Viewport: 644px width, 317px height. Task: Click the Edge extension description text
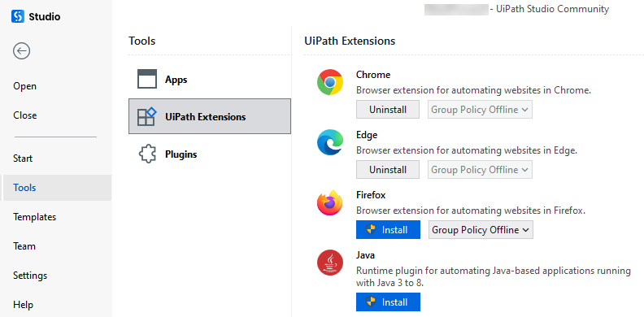click(x=467, y=150)
